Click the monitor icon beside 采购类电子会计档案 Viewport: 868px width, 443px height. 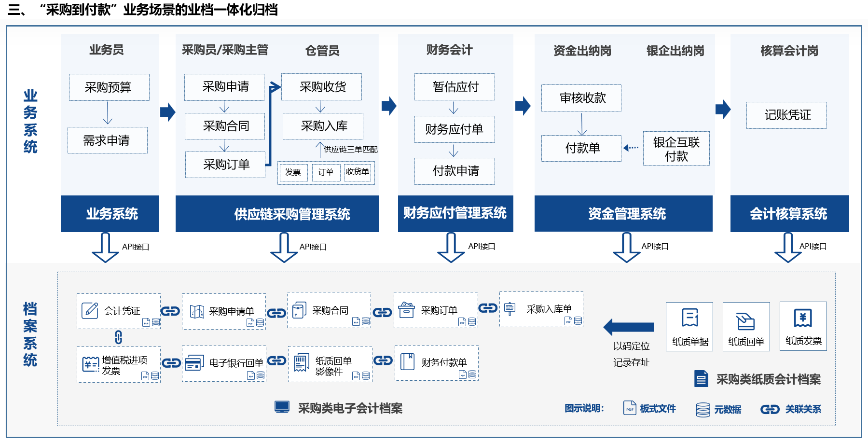pyautogui.click(x=282, y=407)
